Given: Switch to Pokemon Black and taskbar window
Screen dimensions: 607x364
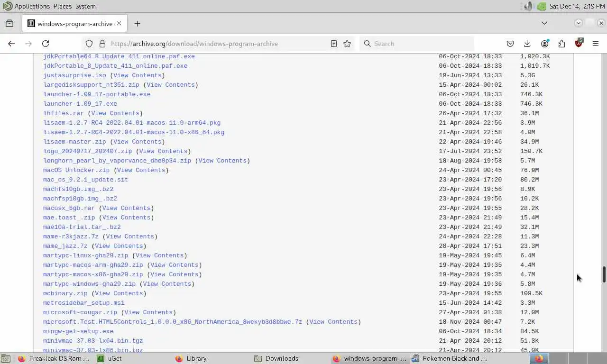Looking at the screenshot, I should click(x=449, y=358).
